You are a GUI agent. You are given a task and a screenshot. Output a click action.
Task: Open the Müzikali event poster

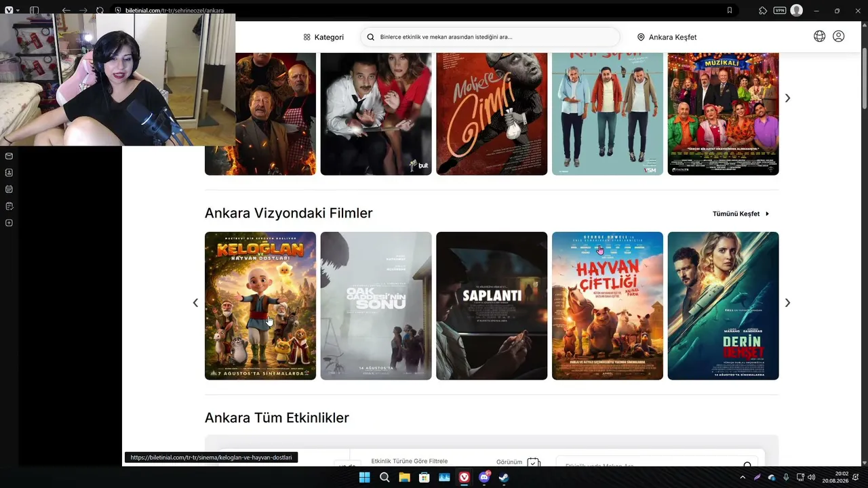(x=723, y=114)
